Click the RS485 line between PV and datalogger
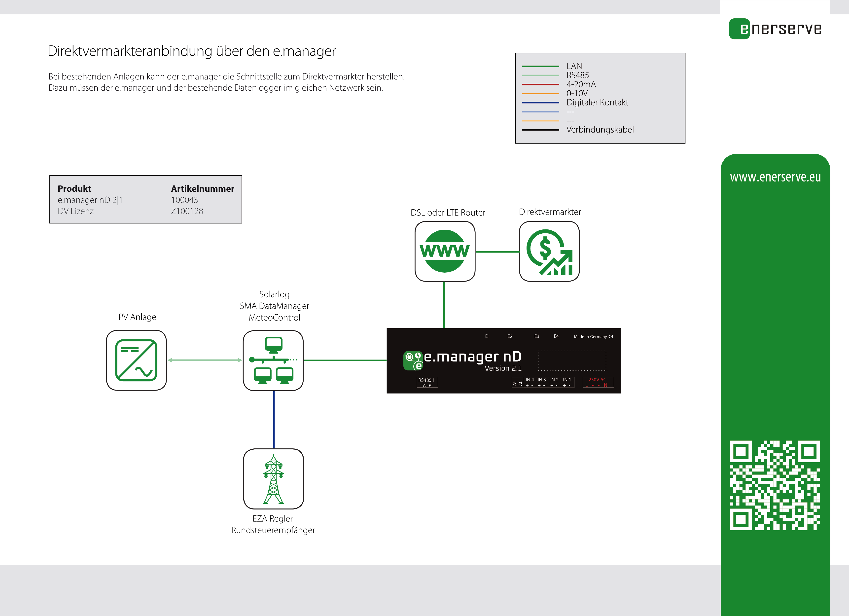This screenshot has height=616, width=849. [205, 360]
